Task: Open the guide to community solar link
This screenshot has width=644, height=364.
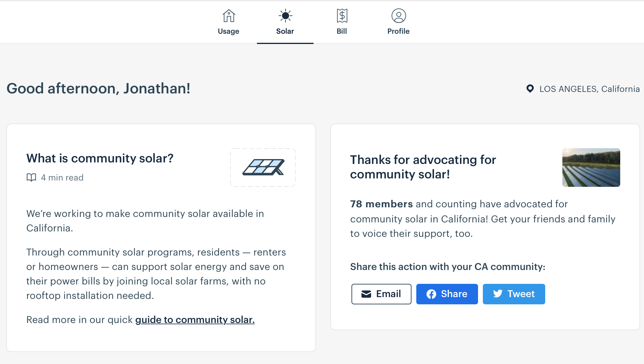Action: click(x=195, y=320)
